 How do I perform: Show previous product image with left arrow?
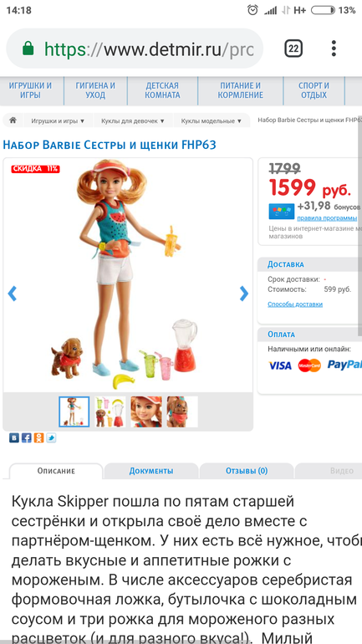click(13, 294)
